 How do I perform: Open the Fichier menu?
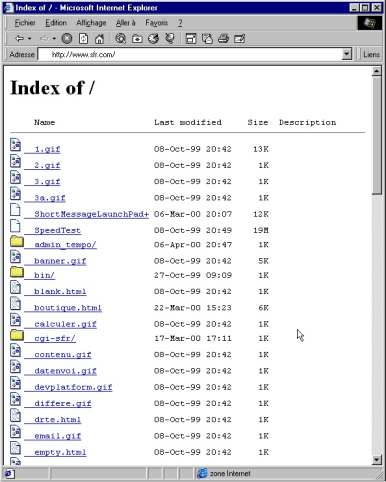25,23
